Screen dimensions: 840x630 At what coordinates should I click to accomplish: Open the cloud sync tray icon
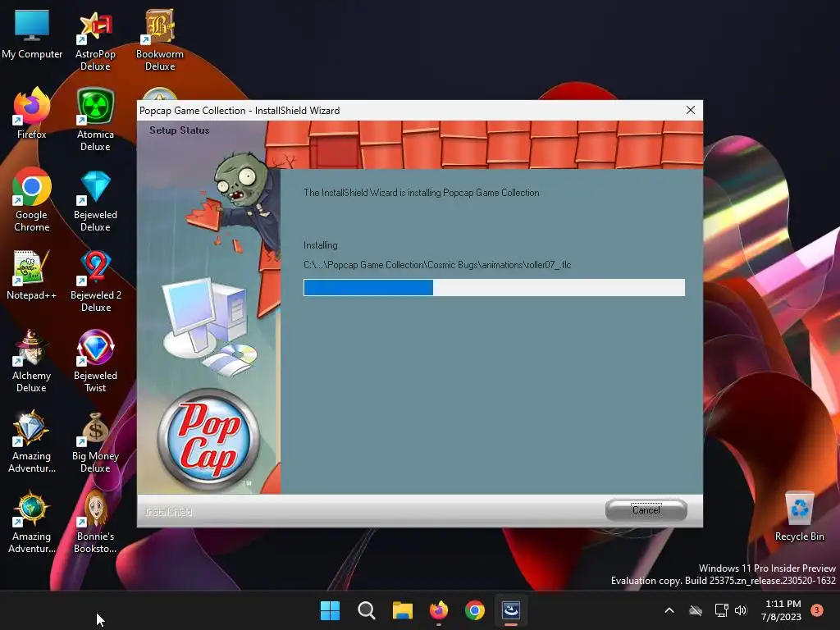point(696,610)
